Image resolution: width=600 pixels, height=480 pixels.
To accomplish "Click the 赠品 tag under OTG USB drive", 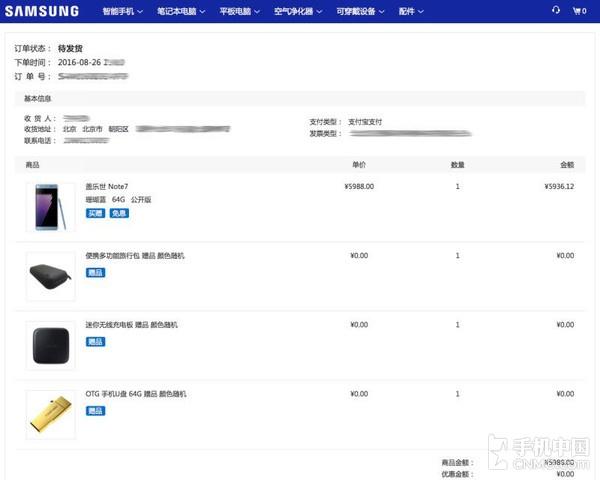I will point(95,411).
